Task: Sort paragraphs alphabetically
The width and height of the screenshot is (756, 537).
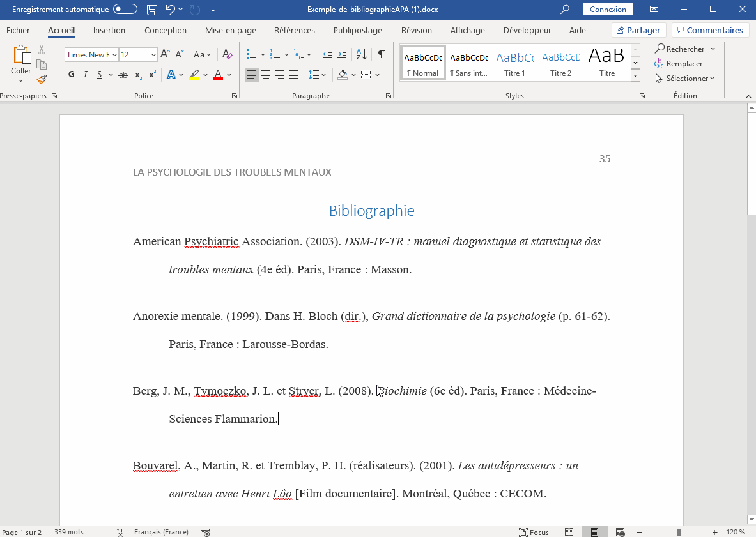Action: click(362, 54)
